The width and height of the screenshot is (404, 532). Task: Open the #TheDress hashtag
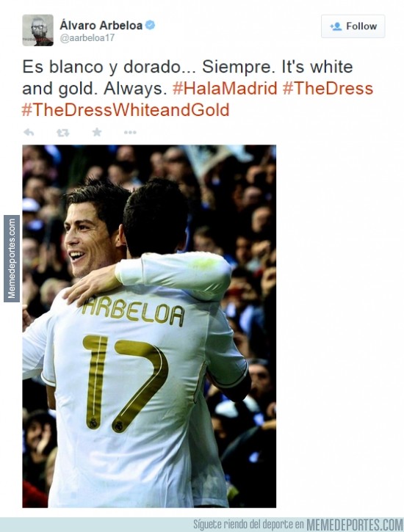[328, 89]
